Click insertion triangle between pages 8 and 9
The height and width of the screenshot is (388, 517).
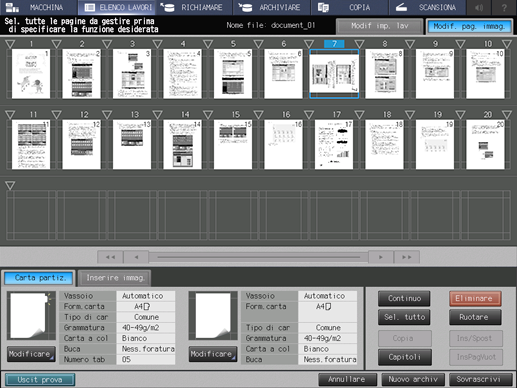(410, 44)
